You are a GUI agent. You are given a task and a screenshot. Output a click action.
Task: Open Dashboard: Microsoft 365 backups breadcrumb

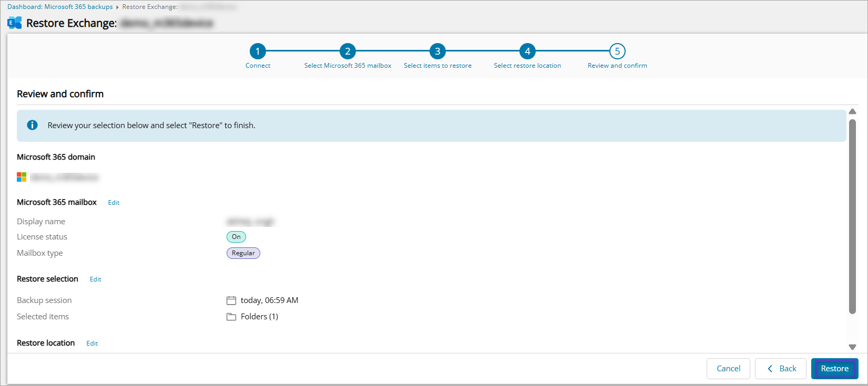[x=60, y=7]
